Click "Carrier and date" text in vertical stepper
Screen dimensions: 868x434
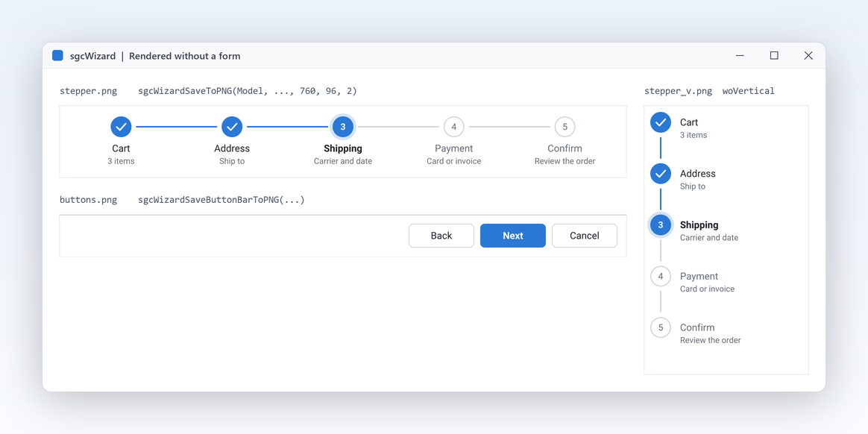point(709,237)
